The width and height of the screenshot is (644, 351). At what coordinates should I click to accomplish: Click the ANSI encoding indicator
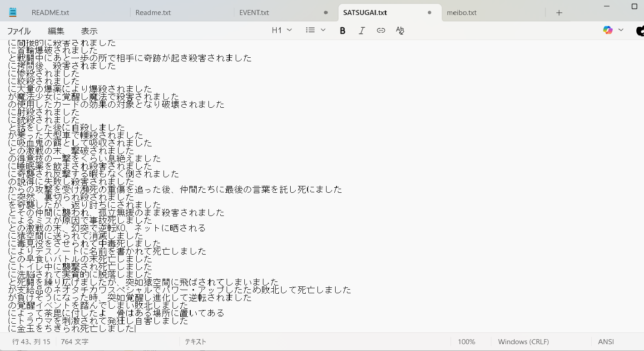(x=606, y=341)
